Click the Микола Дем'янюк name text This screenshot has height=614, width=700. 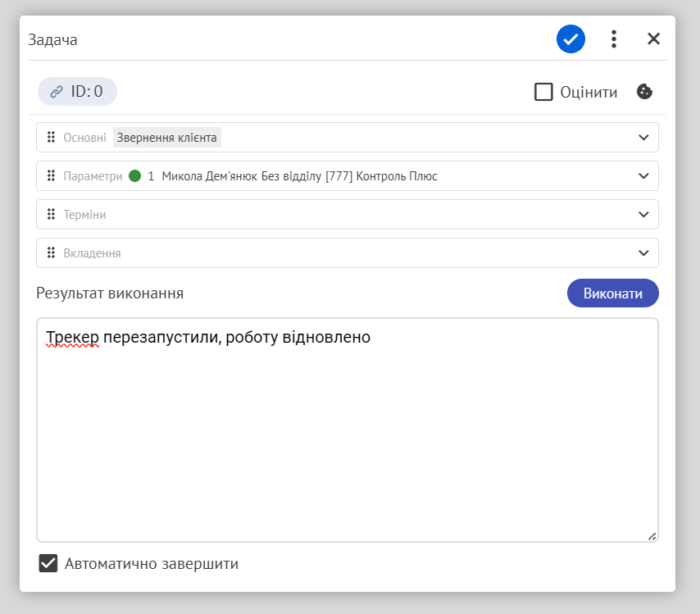[x=209, y=176]
